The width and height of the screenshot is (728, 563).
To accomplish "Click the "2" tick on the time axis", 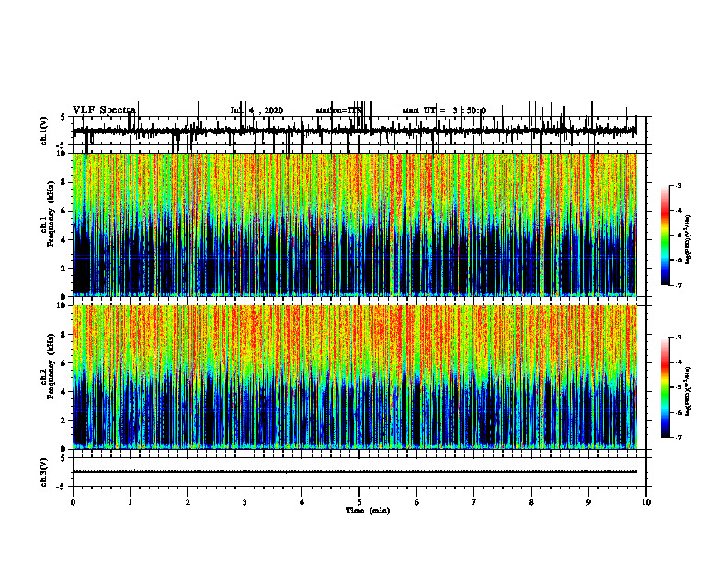I will [x=188, y=502].
